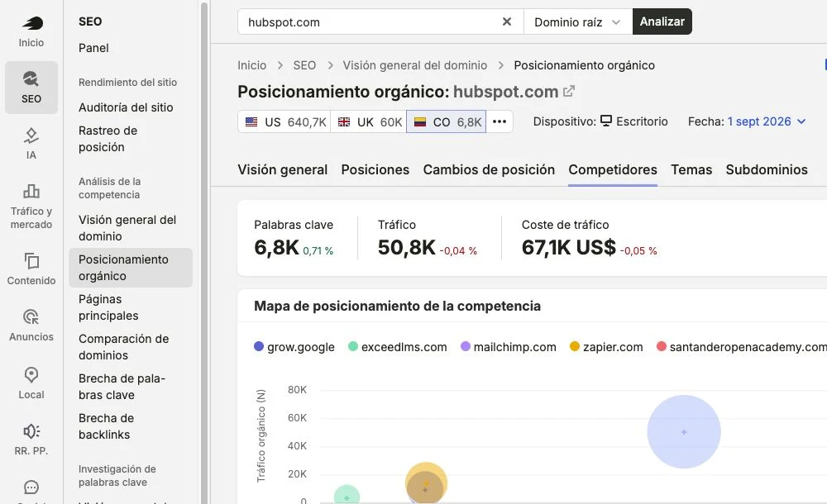Toggle zapier.com legend entry
The image size is (827, 504).
pyautogui.click(x=606, y=347)
